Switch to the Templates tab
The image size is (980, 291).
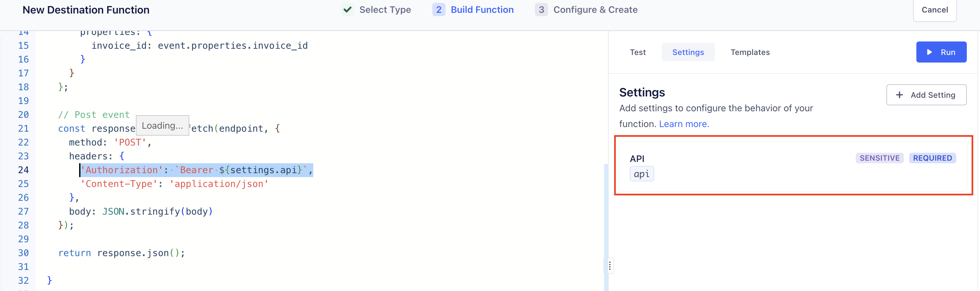pos(750,52)
